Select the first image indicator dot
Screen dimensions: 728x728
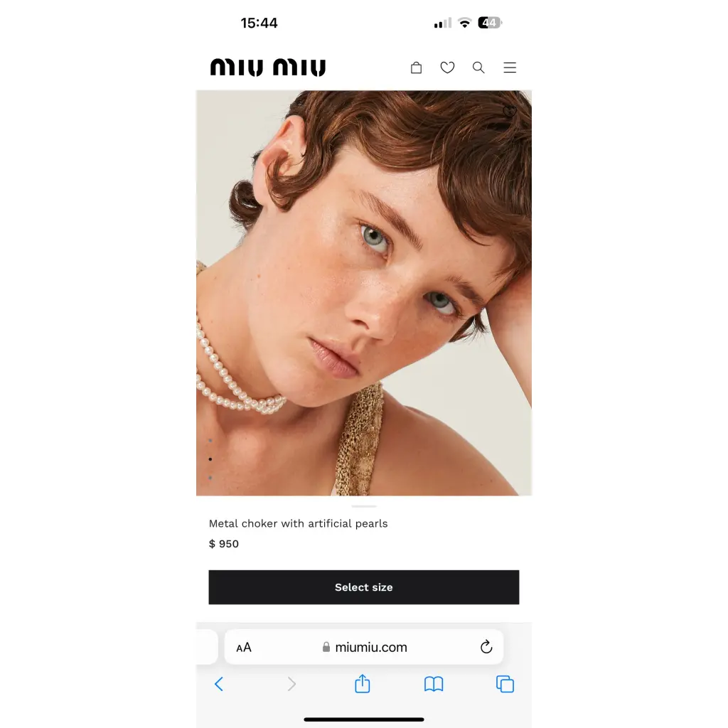(x=210, y=440)
